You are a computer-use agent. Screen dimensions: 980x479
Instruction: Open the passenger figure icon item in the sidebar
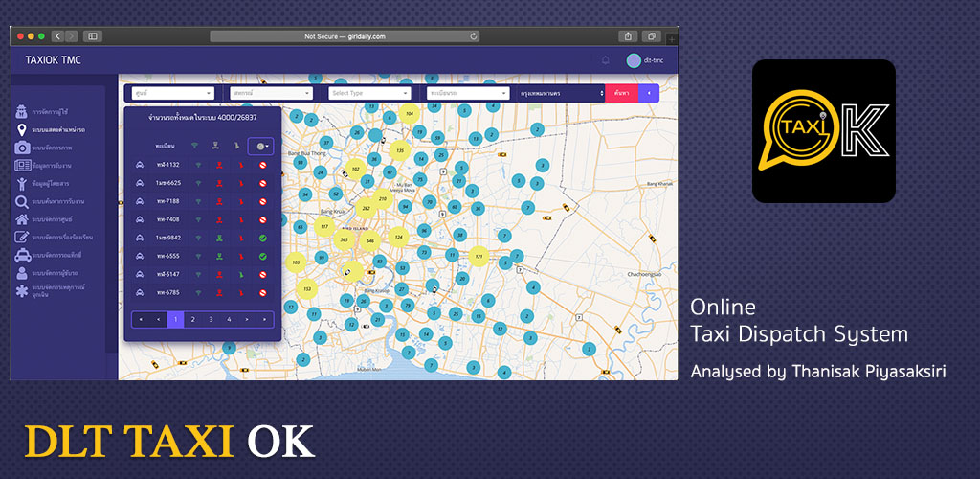point(22,183)
